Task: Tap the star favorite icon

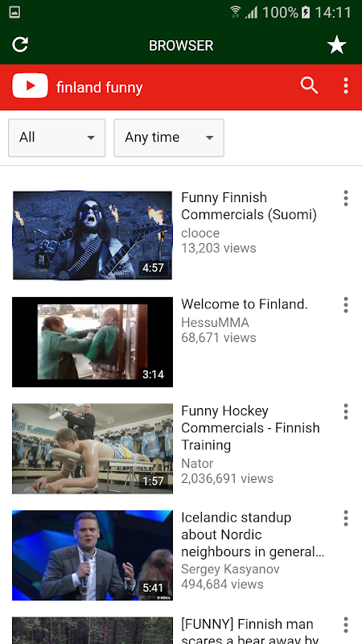Action: [x=337, y=45]
